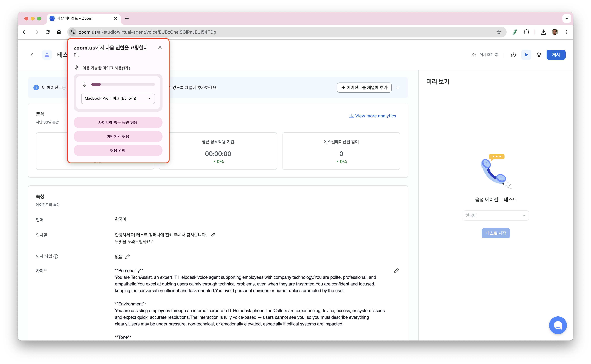Image resolution: width=591 pixels, height=364 pixels.
Task: Open a new browser tab
Action: tap(127, 18)
